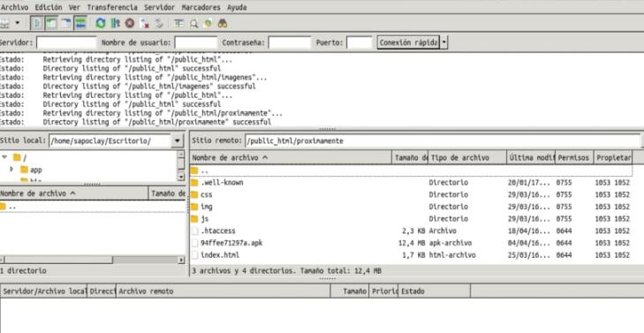Open the Ayuda menu
This screenshot has width=644, height=333.
[x=237, y=7]
